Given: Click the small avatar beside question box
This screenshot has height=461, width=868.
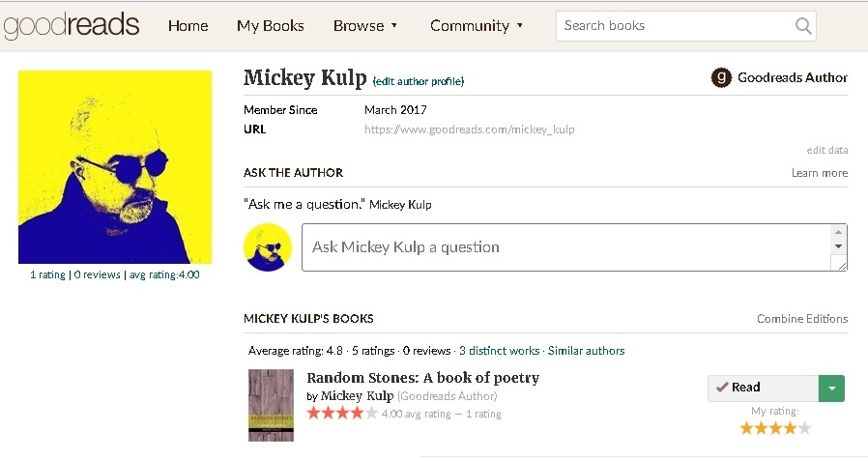Looking at the screenshot, I should (x=268, y=247).
